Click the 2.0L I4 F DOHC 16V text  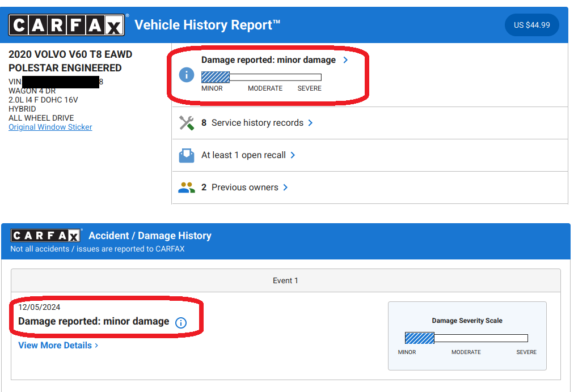[x=43, y=100]
